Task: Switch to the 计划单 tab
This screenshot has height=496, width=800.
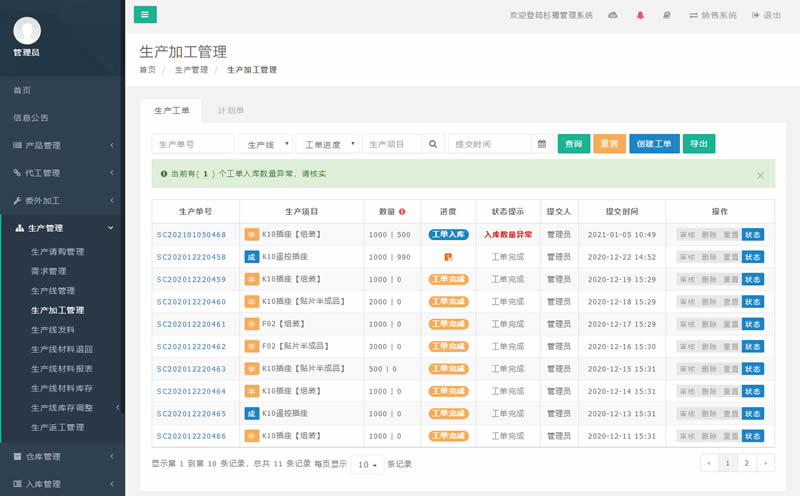Action: pos(231,111)
